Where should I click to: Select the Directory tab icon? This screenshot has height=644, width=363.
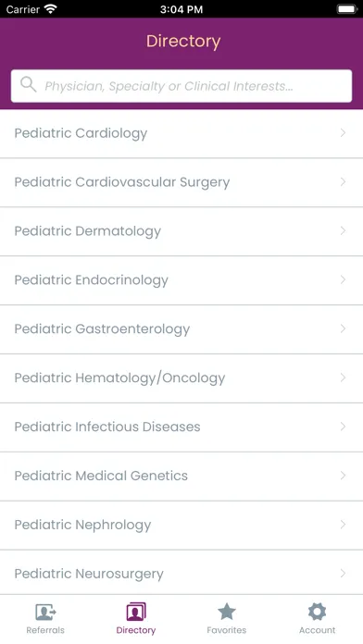136,612
